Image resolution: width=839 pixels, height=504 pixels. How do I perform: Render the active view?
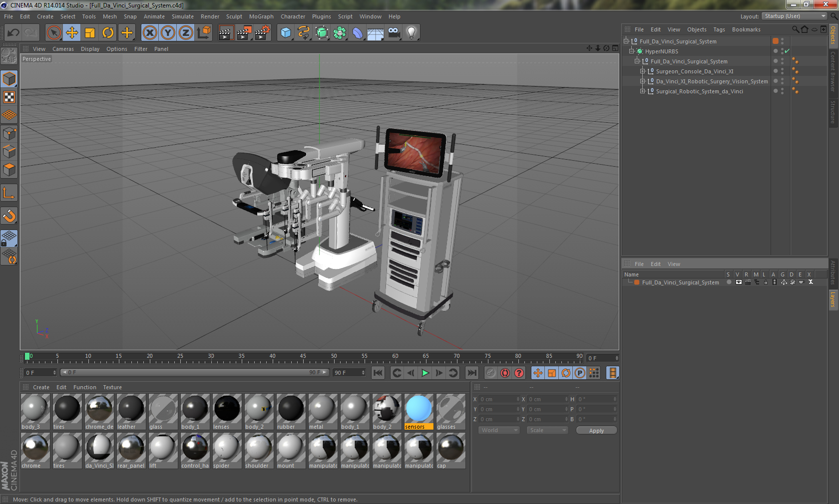226,33
